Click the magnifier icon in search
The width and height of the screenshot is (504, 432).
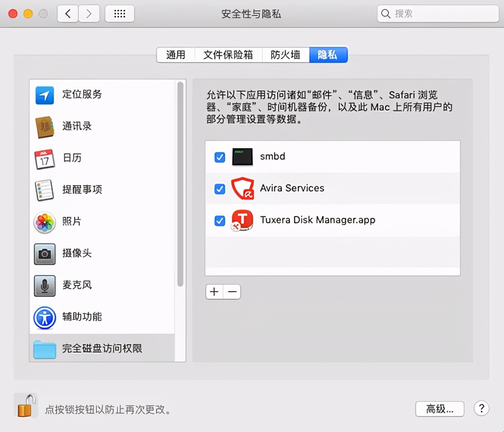coord(385,14)
